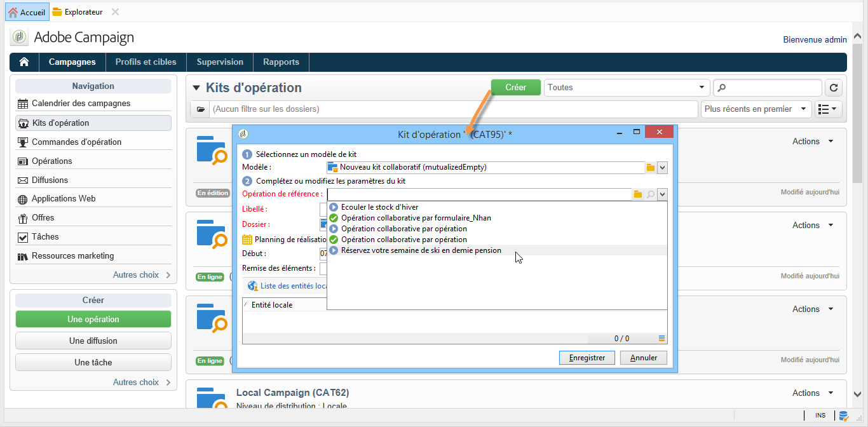The image size is (868, 427).
Task: Sort by the Entité locale column header
Action: coord(272,305)
